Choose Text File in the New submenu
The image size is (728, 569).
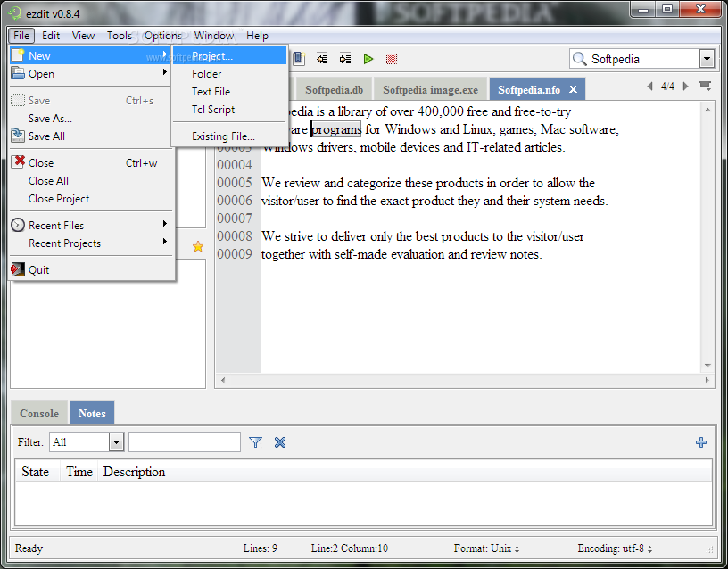pos(229,92)
